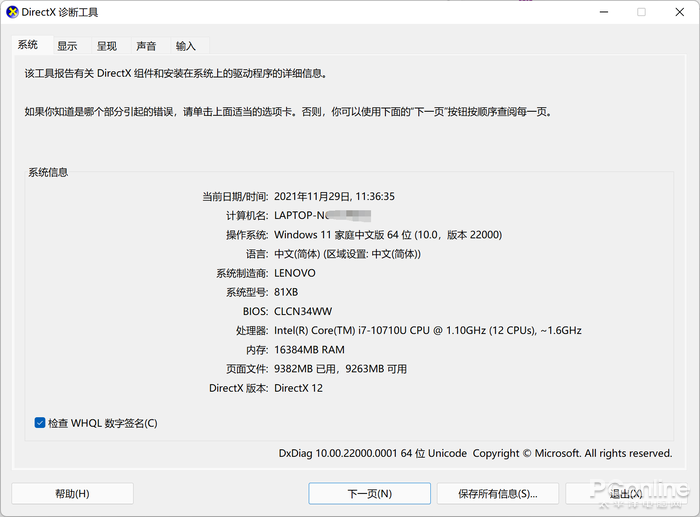This screenshot has width=700, height=517.
Task: Click the Windows 11 操作系统 value
Action: [387, 234]
